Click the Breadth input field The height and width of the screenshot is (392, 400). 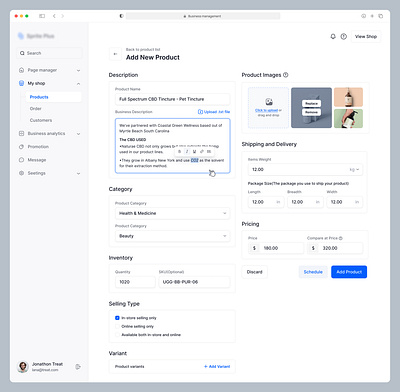pos(305,202)
